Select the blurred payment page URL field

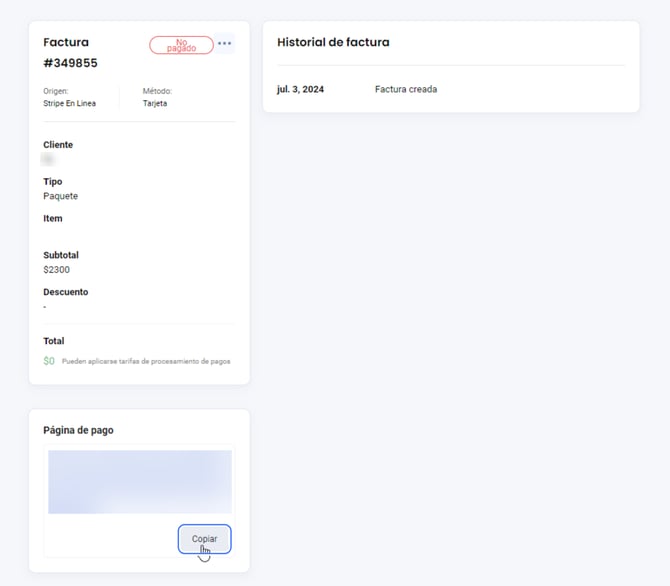point(140,482)
